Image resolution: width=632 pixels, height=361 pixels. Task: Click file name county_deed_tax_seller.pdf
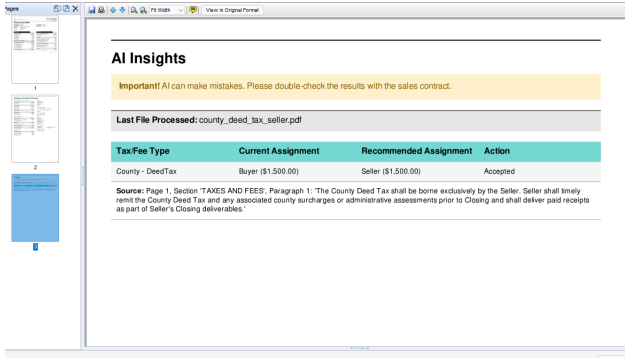250,120
